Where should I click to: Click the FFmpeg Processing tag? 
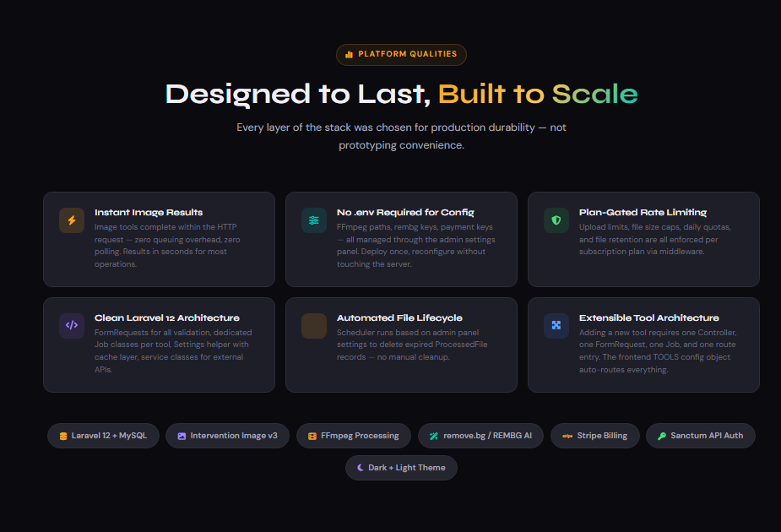[x=354, y=436]
